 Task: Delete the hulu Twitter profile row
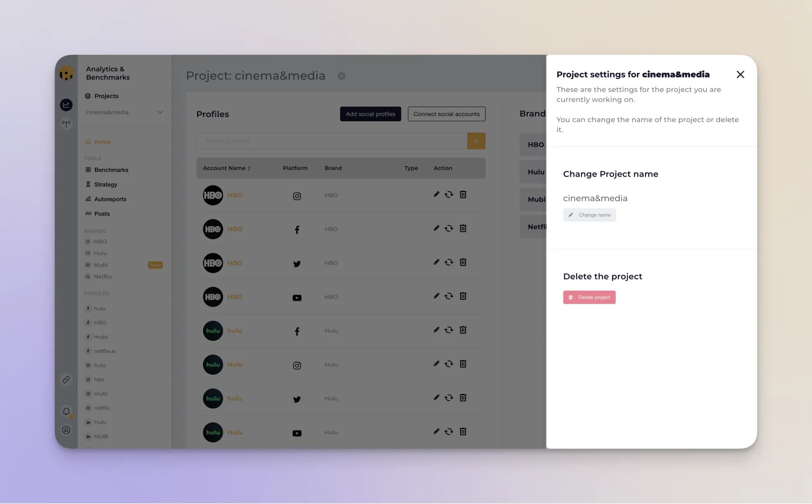463,398
